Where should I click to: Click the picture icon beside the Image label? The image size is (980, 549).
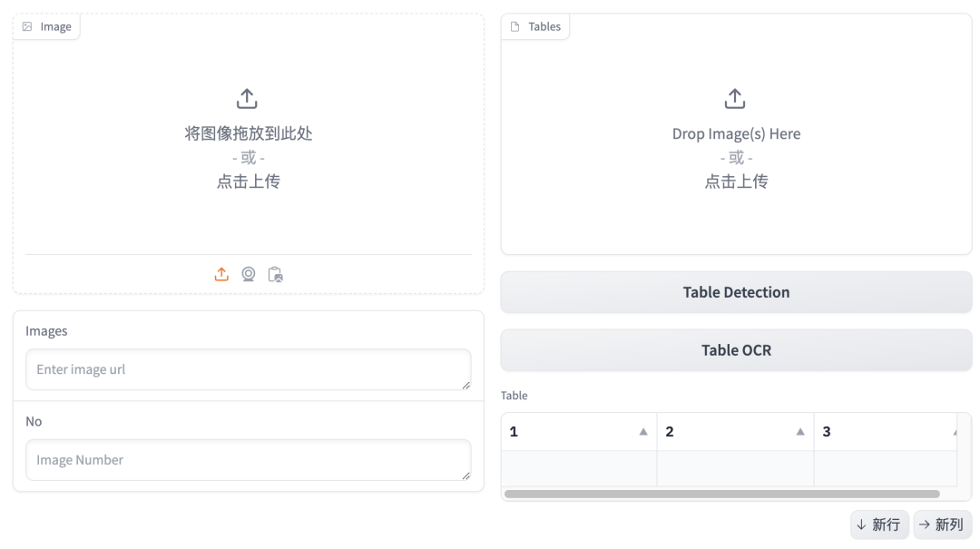click(27, 26)
